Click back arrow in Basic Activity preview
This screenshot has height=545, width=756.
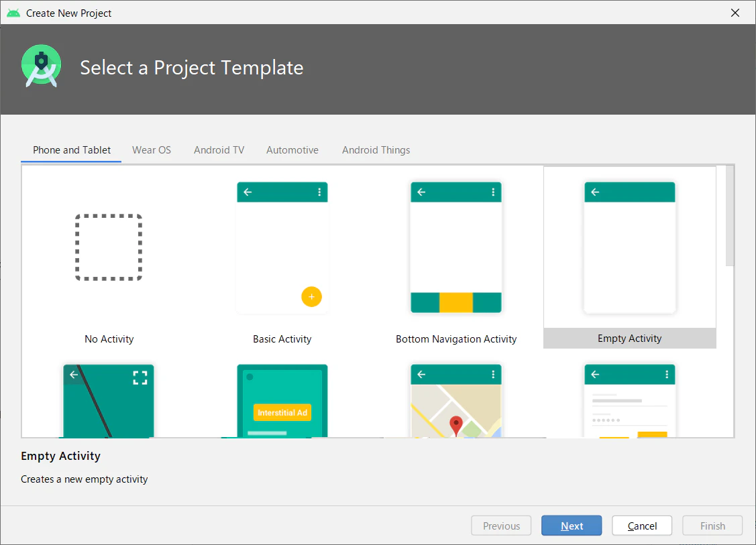point(248,192)
